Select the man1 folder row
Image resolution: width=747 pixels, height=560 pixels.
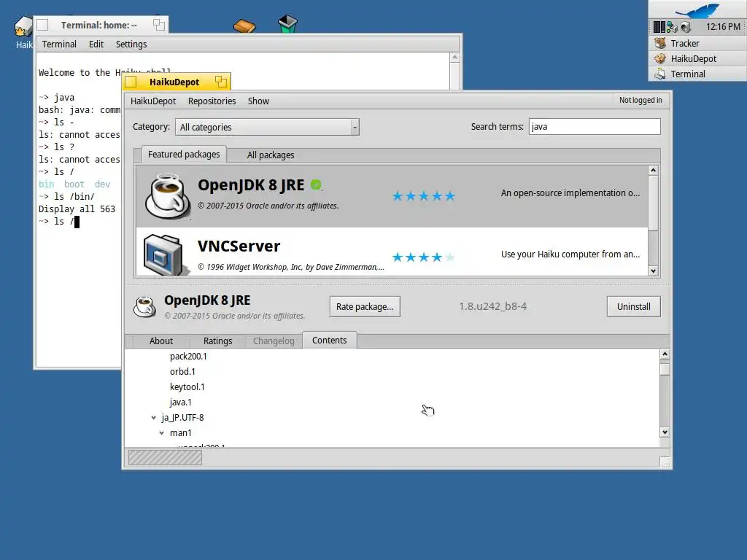pyautogui.click(x=181, y=433)
